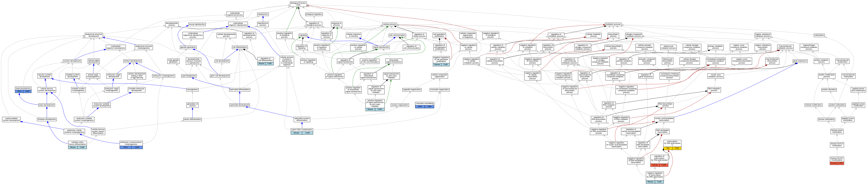
Task: Click the 'sexual reproduction' node
Action: tap(197, 24)
